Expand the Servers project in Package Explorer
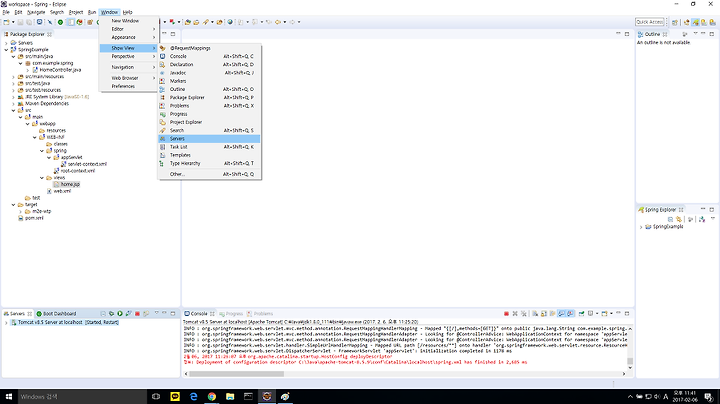Screen dimensions: 720x404 click(x=6, y=43)
